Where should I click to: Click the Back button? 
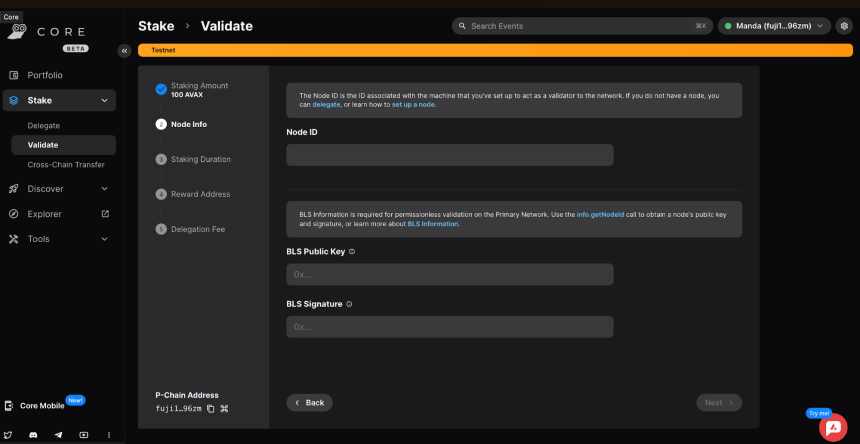pyautogui.click(x=309, y=402)
